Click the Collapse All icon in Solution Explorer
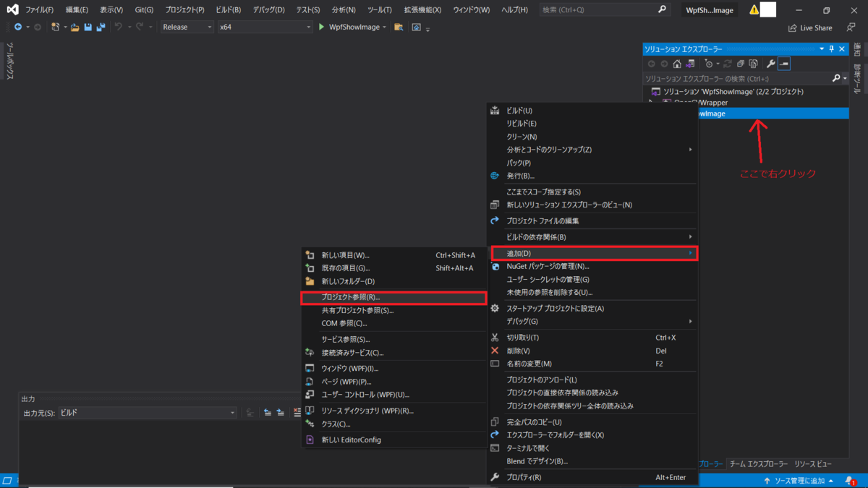Image resolution: width=868 pixels, height=488 pixels. tap(741, 64)
